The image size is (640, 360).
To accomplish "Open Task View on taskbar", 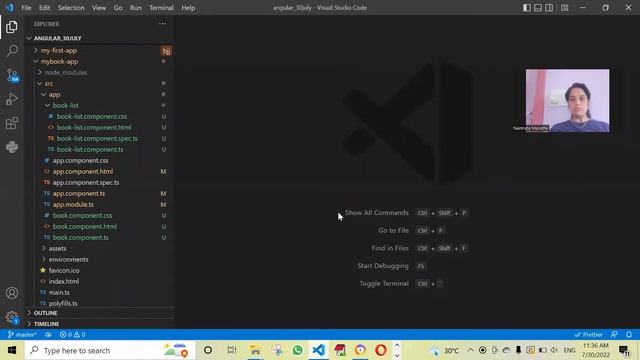I will [232, 350].
